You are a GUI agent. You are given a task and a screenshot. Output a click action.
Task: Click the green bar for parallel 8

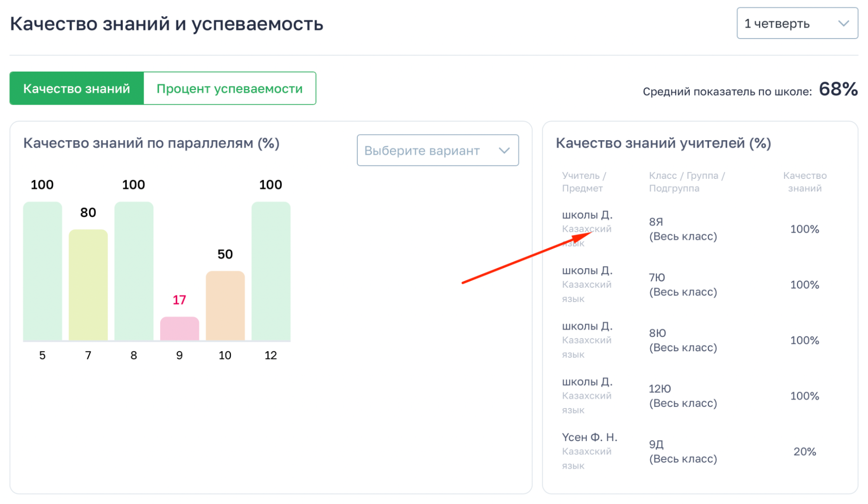134,271
